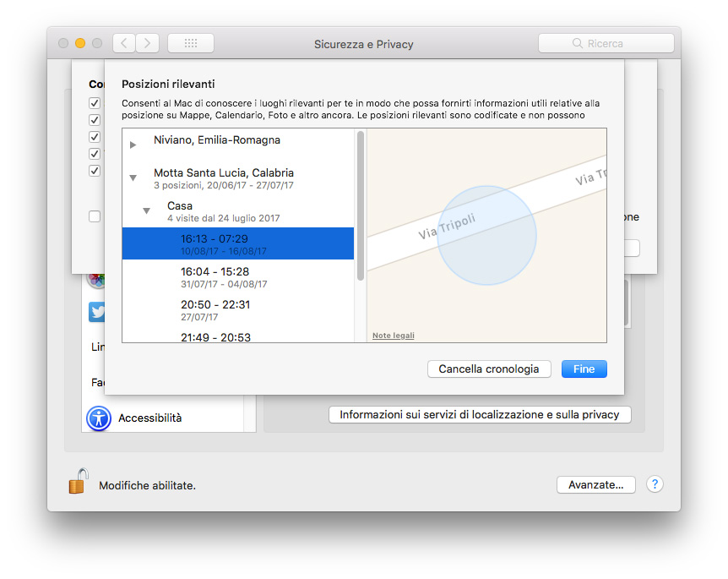Select Motta Santa Lucia, Calabria row

click(x=238, y=178)
